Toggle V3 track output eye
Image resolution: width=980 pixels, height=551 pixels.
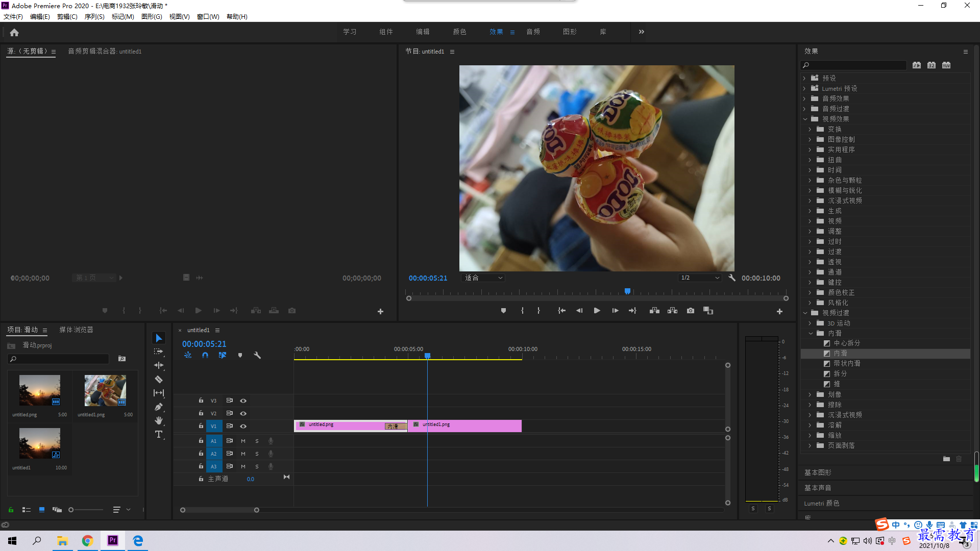click(x=243, y=401)
